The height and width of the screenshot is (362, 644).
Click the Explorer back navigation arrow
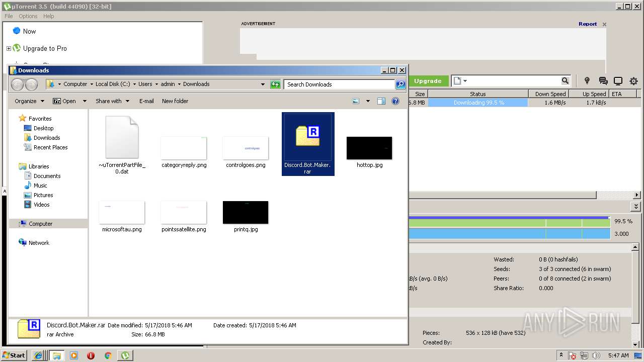(18, 84)
